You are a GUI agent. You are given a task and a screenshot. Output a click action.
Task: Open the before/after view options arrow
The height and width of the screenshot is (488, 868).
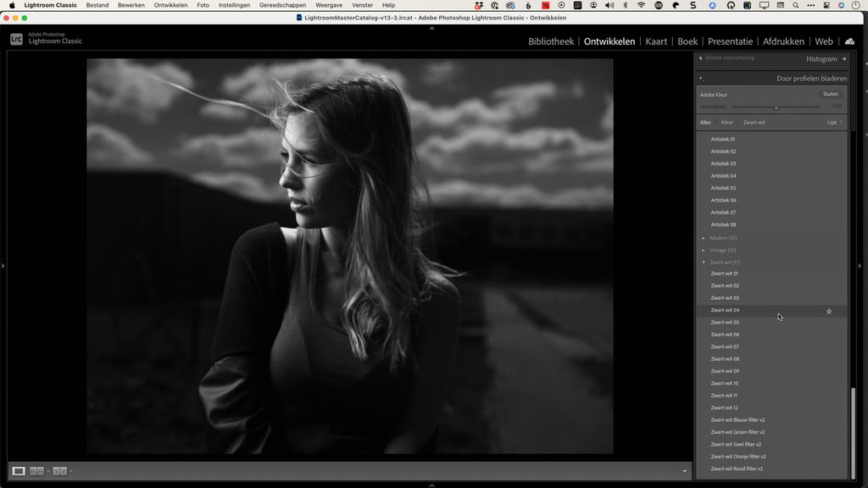point(71,471)
